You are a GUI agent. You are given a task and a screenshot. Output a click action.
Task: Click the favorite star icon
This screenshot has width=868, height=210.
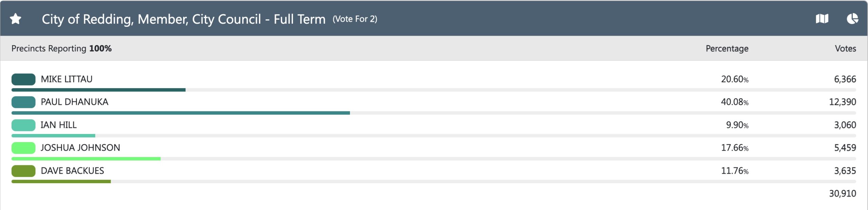tap(16, 19)
